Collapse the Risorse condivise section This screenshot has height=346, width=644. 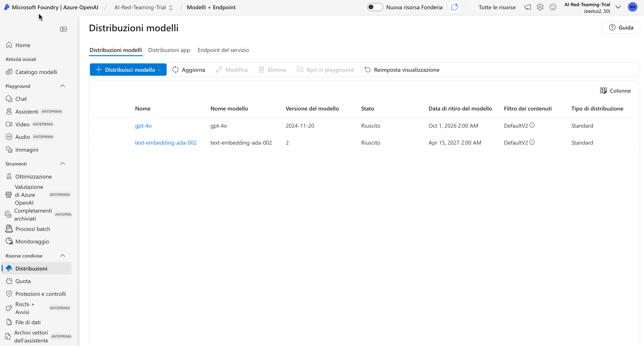63,256
